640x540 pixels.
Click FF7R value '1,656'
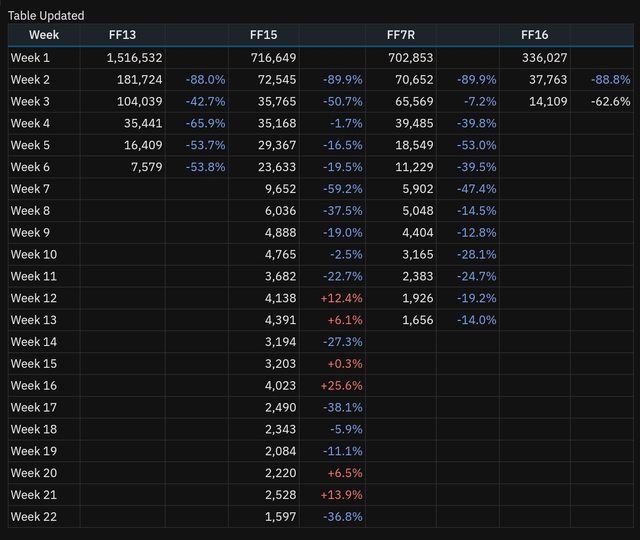coord(418,320)
